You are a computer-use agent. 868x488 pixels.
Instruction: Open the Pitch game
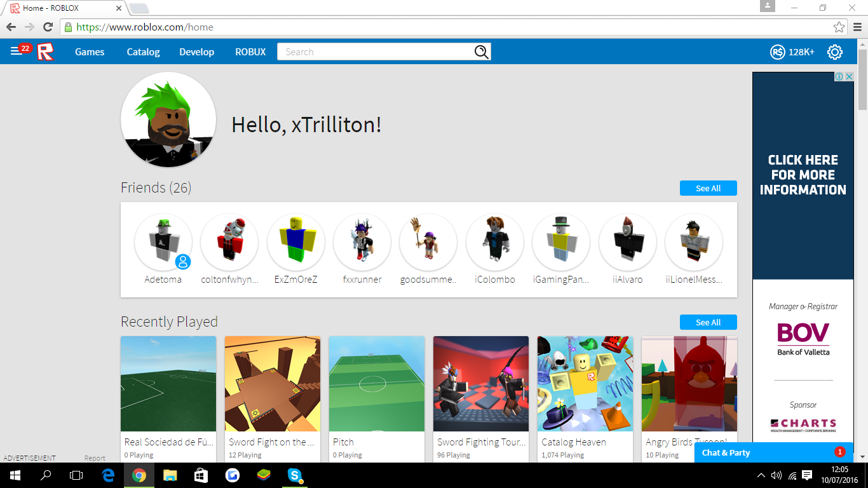(377, 384)
